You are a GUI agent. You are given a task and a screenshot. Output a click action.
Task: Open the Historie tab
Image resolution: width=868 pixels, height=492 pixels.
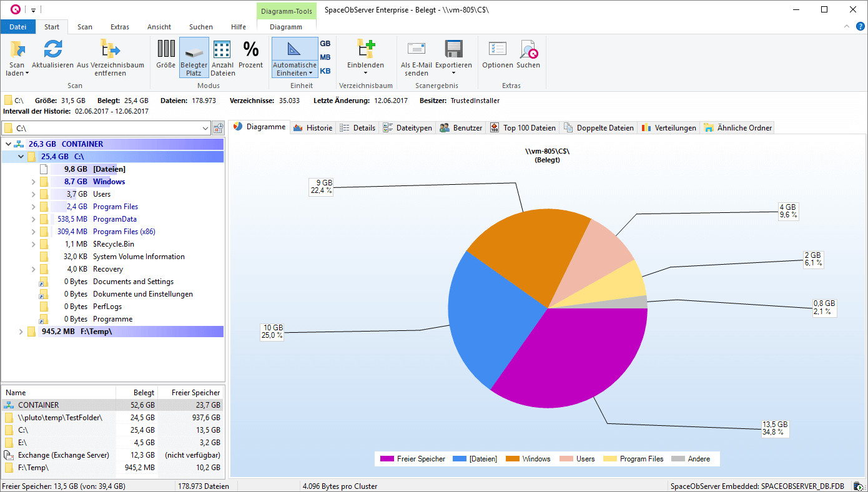tap(313, 127)
